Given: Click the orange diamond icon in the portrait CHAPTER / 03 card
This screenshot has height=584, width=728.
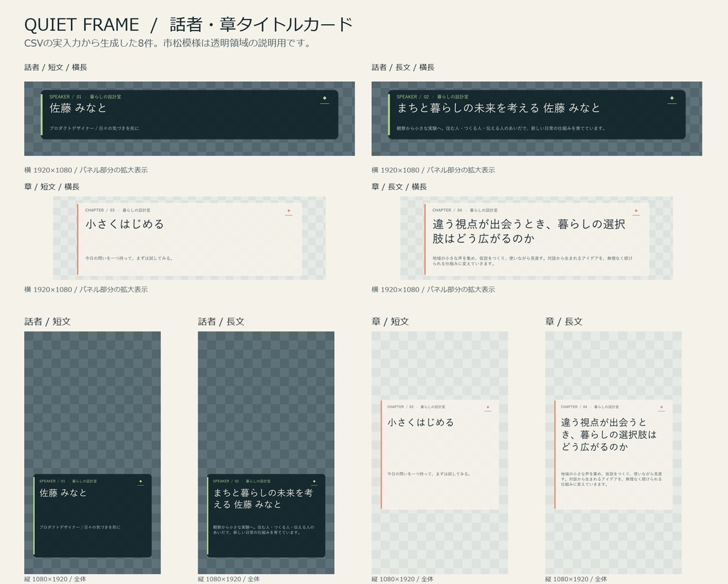Looking at the screenshot, I should 488,408.
